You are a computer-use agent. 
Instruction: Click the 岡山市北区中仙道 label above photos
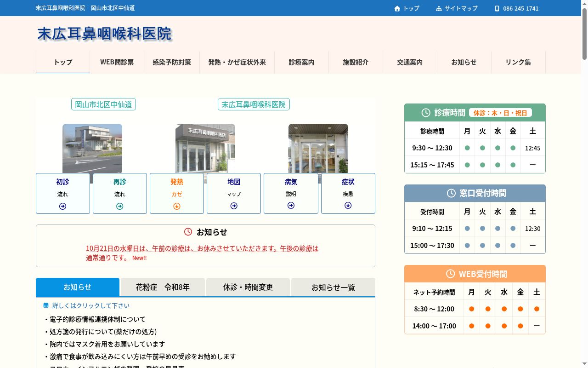tap(103, 104)
